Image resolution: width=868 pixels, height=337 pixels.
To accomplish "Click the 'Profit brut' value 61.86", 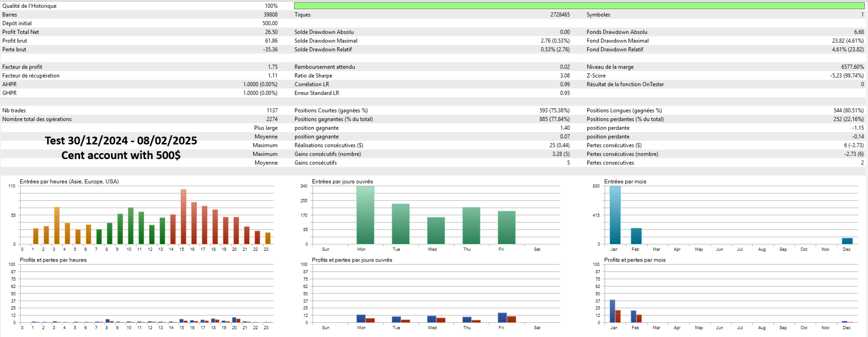I will point(271,41).
